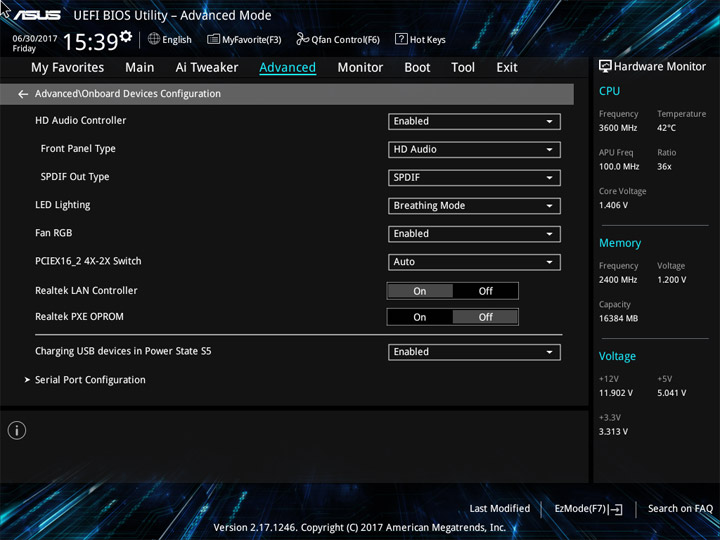Image resolution: width=720 pixels, height=540 pixels.
Task: Click the 16384 MB capacity value
Action: [x=618, y=318]
